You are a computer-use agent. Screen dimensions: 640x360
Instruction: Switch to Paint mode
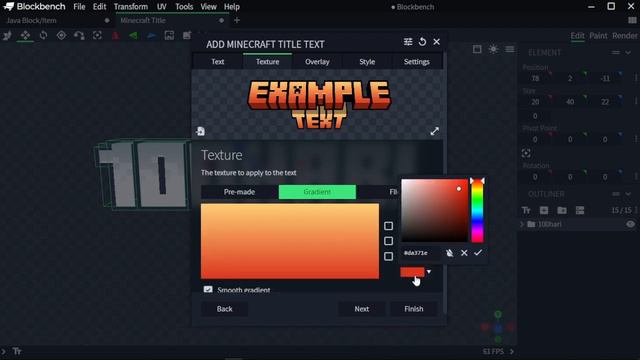(x=598, y=36)
